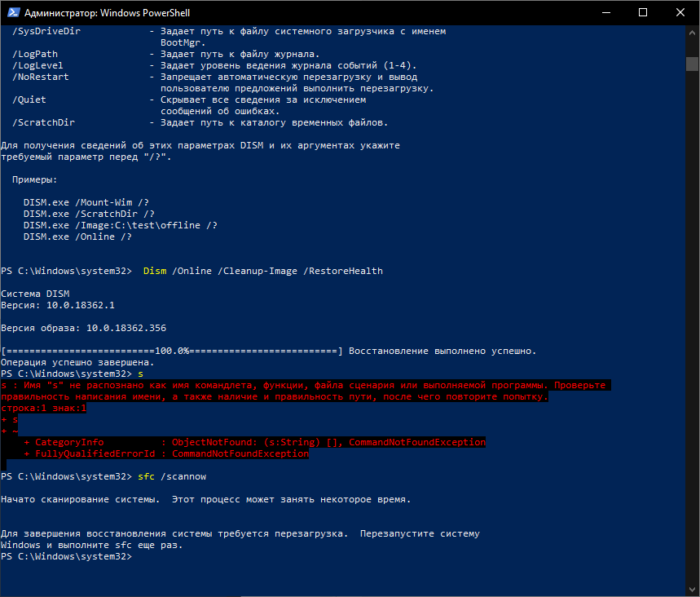Click the line 'DISM.exe /Mount-Wim /?'
This screenshot has height=597, width=700.
point(86,202)
